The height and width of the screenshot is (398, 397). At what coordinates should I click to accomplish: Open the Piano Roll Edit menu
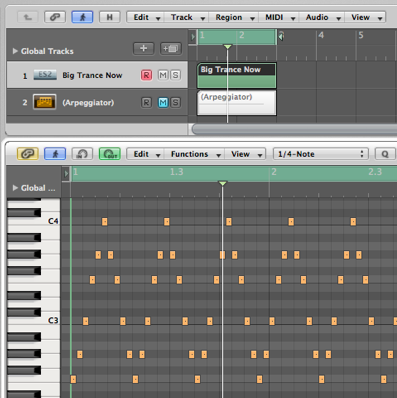(146, 154)
